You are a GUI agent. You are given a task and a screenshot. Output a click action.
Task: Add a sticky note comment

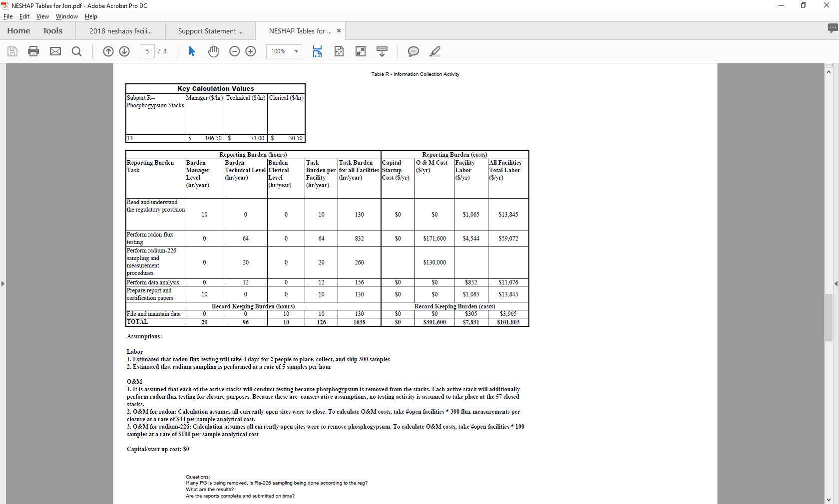click(414, 51)
